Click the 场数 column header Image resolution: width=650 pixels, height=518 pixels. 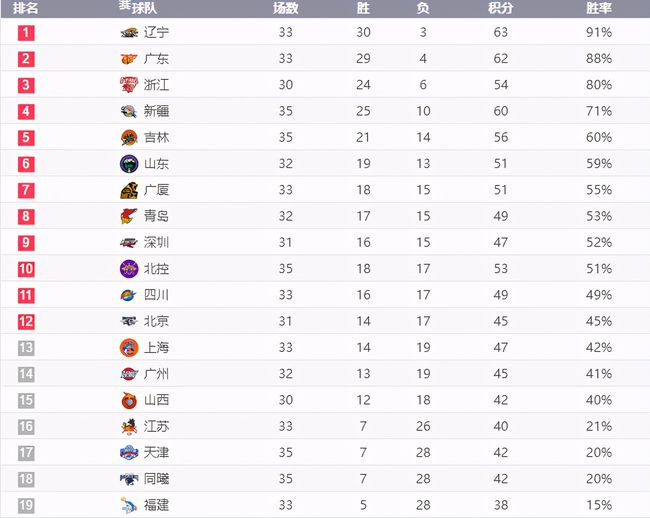tap(286, 8)
